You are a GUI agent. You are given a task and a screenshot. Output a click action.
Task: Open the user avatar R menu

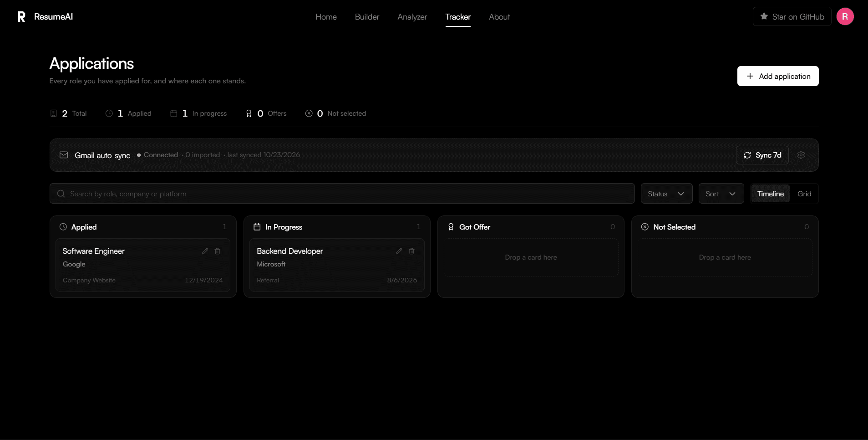(x=845, y=17)
